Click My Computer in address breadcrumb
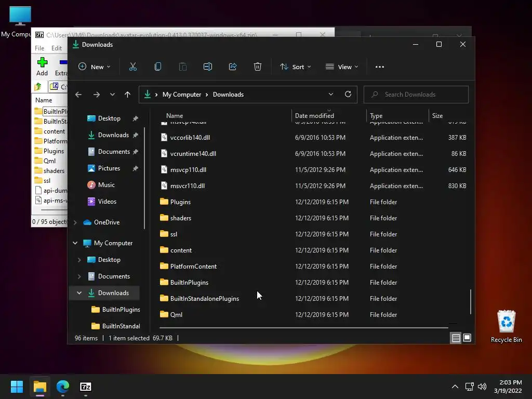The width and height of the screenshot is (532, 399). [181, 95]
